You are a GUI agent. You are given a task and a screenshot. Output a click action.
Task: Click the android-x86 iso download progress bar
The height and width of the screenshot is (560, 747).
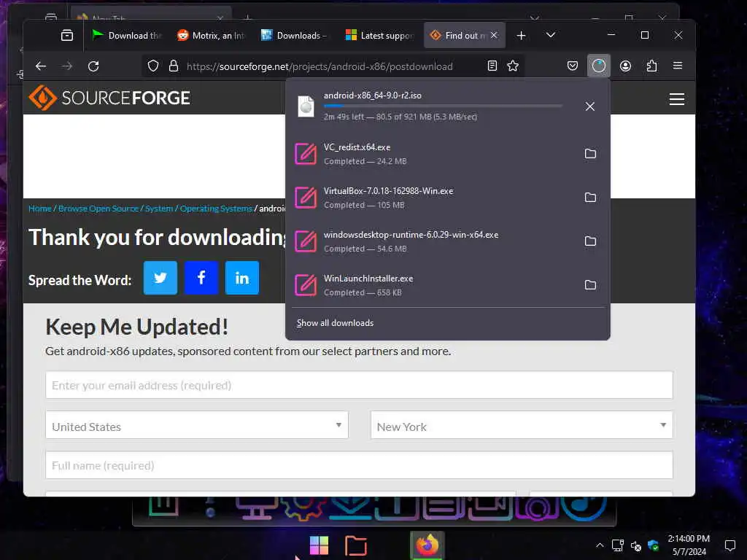[443, 106]
